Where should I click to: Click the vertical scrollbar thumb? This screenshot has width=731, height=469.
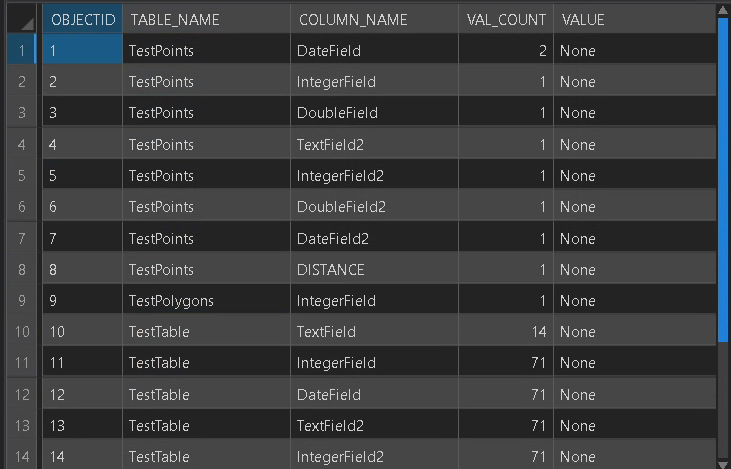tap(723, 180)
